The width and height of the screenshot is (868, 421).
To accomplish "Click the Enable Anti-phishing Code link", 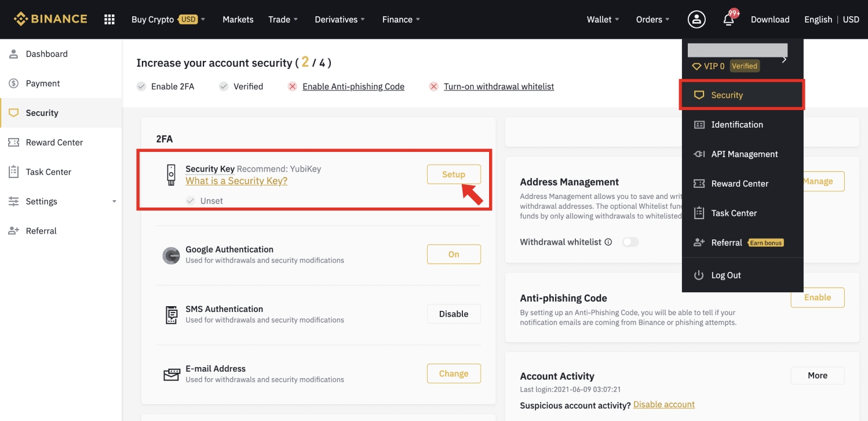I will pyautogui.click(x=353, y=86).
